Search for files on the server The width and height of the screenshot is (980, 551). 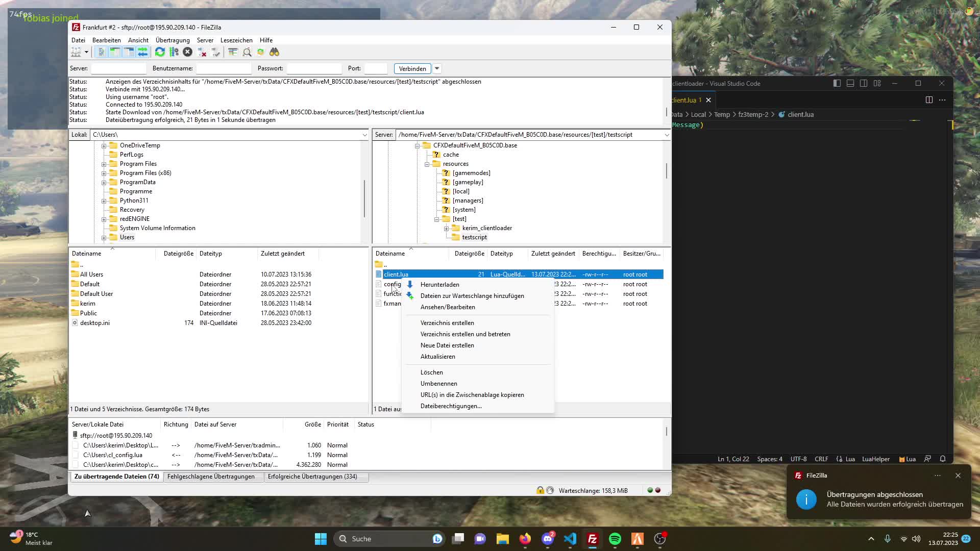[x=275, y=52]
